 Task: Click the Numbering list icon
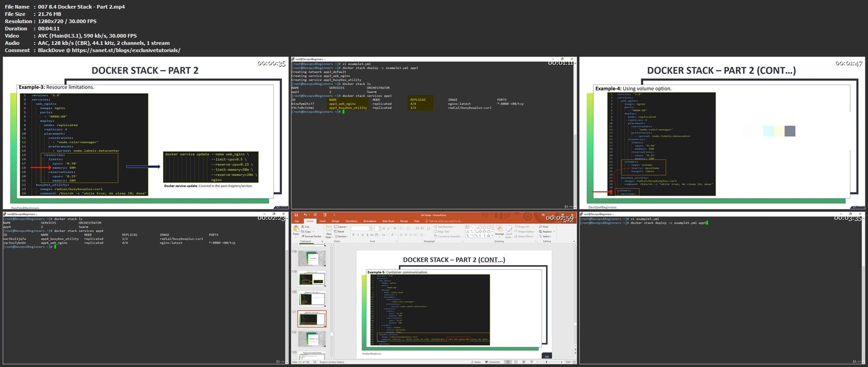[x=409, y=228]
